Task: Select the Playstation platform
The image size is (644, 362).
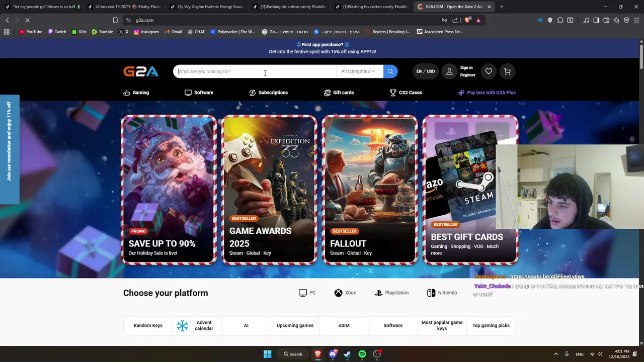Action: pyautogui.click(x=391, y=293)
